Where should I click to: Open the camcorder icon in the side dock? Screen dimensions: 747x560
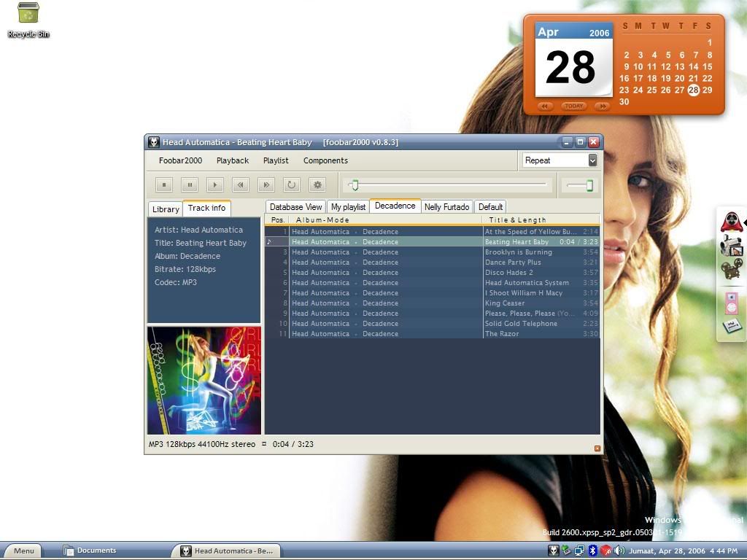pyautogui.click(x=731, y=246)
